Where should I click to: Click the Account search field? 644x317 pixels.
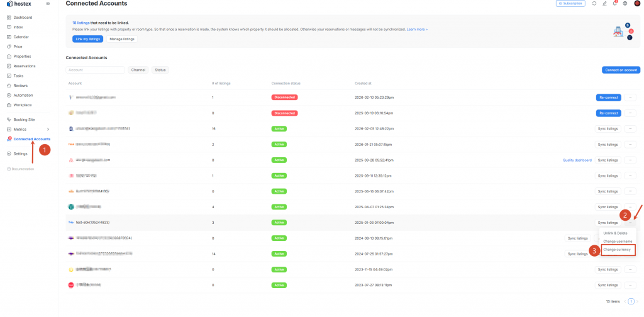point(95,70)
